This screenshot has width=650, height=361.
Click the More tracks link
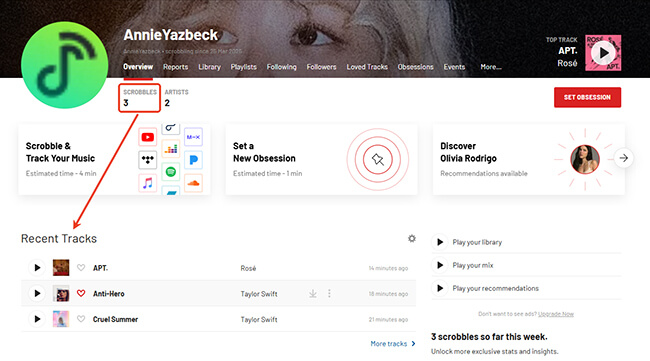(393, 344)
